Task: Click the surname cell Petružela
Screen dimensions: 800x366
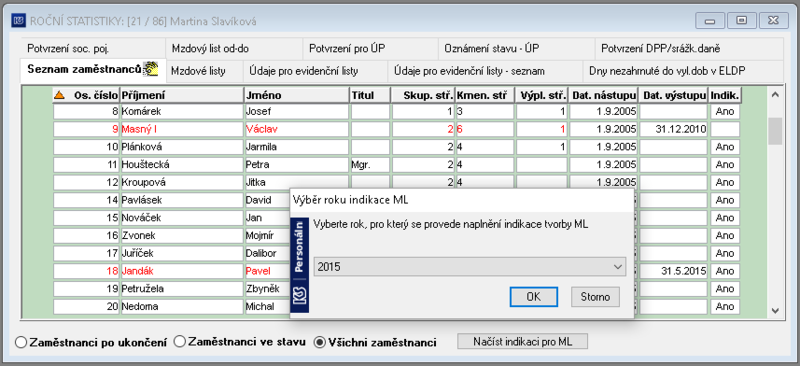Action: pos(182,289)
